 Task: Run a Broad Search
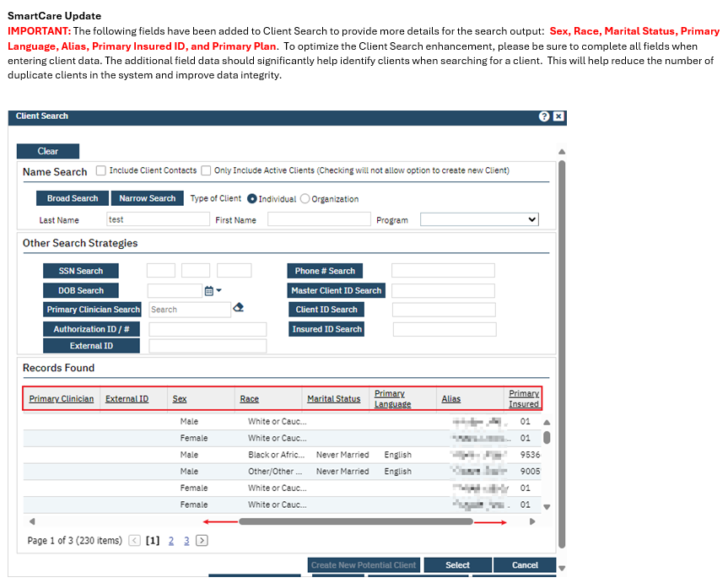[73, 198]
